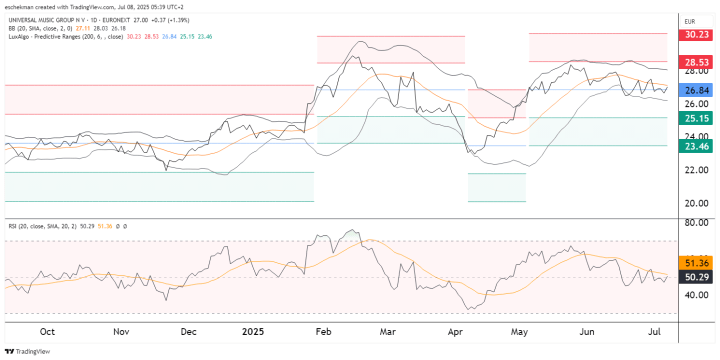Viewport: 720px width, 360px height.
Task: Click the dark 50.29 RSI axis label
Action: click(x=697, y=277)
